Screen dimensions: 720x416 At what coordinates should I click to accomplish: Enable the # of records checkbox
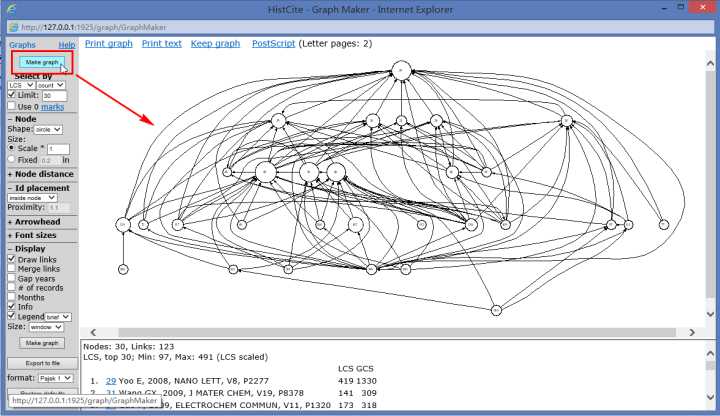point(12,287)
